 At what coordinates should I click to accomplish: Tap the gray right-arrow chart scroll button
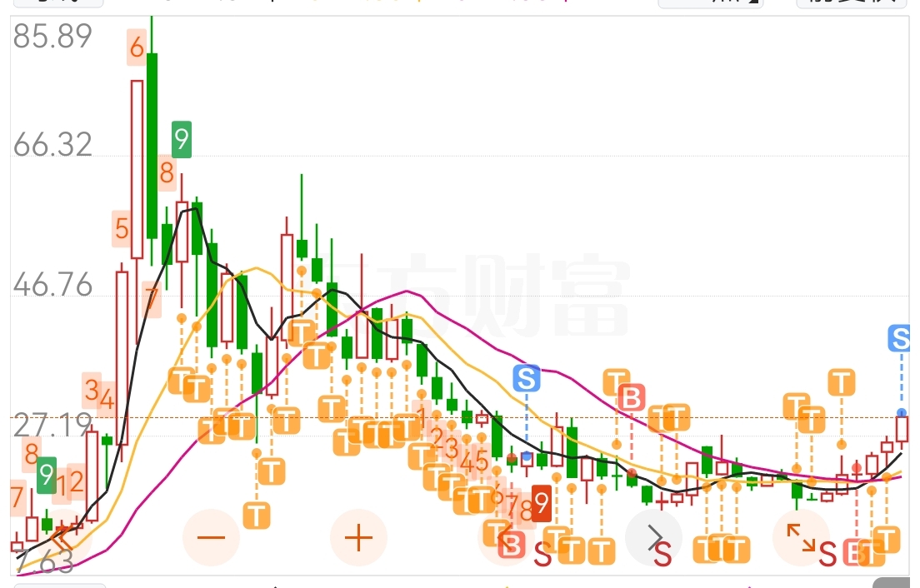coord(653,537)
